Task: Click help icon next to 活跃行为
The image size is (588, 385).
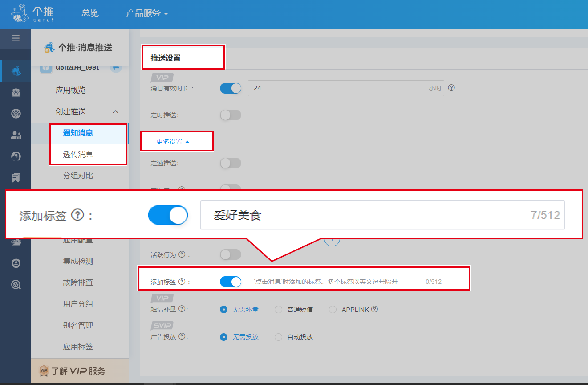Action: (182, 254)
